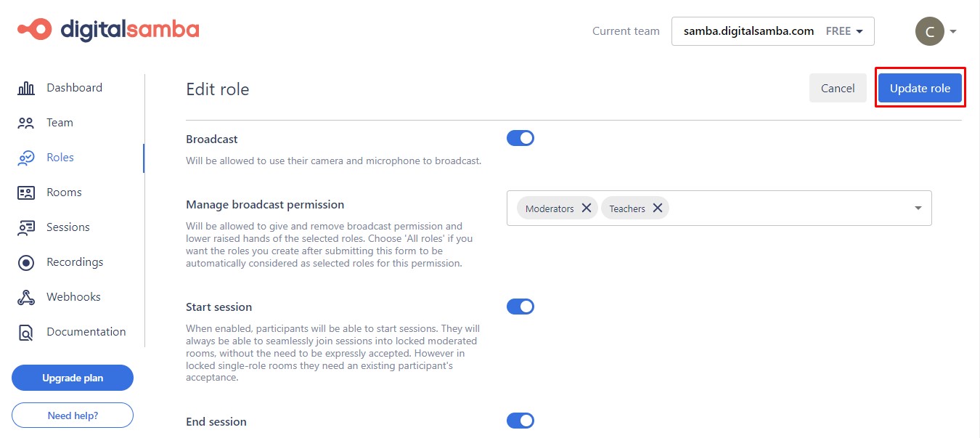The height and width of the screenshot is (438, 980).
Task: Open the Rooms section
Action: click(x=26, y=192)
